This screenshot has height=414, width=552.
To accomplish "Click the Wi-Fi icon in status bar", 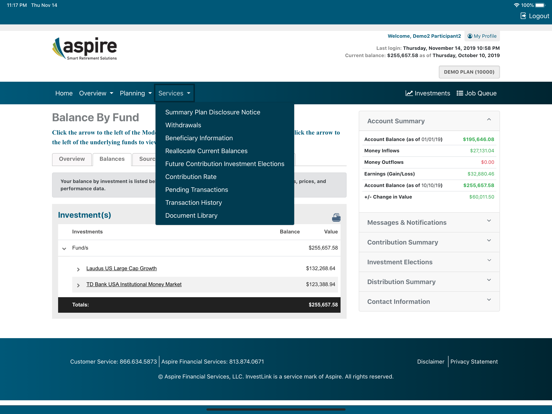I will [x=516, y=5].
